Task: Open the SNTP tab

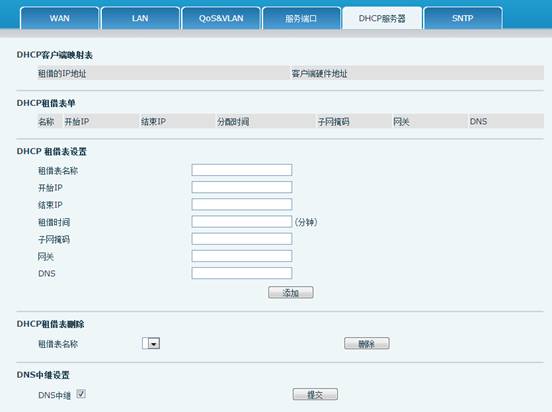Action: coord(463,18)
